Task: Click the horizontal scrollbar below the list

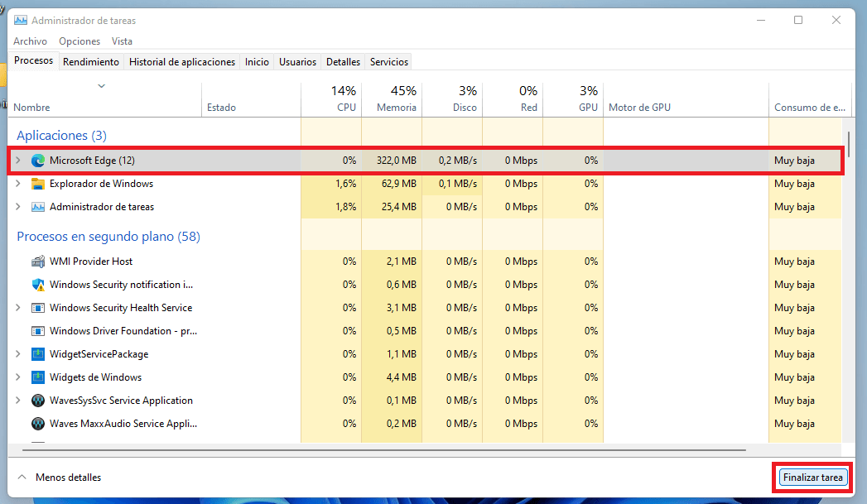Action: pos(384,450)
